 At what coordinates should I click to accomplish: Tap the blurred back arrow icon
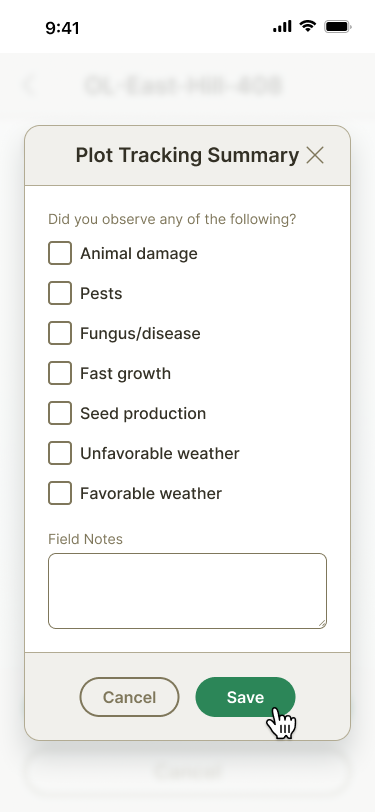(x=30, y=85)
